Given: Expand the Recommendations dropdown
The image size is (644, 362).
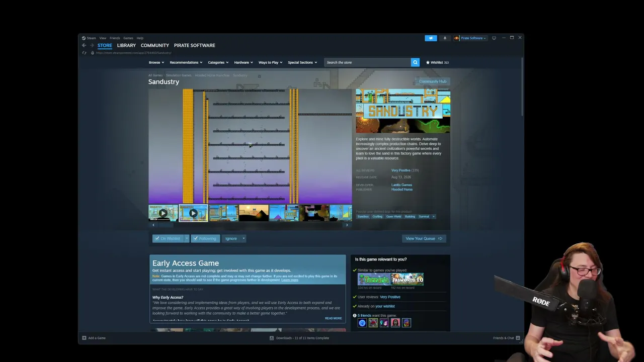Looking at the screenshot, I should [186, 62].
